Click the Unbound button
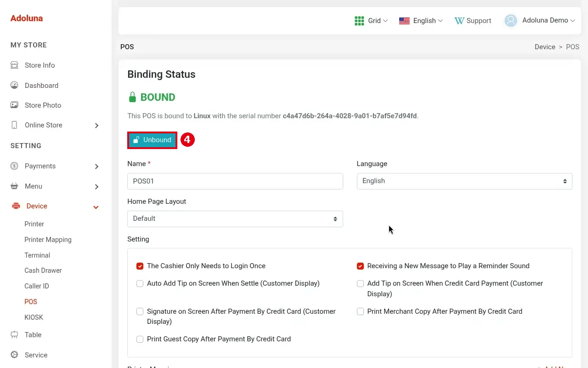Image resolution: width=588 pixels, height=368 pixels. [152, 140]
